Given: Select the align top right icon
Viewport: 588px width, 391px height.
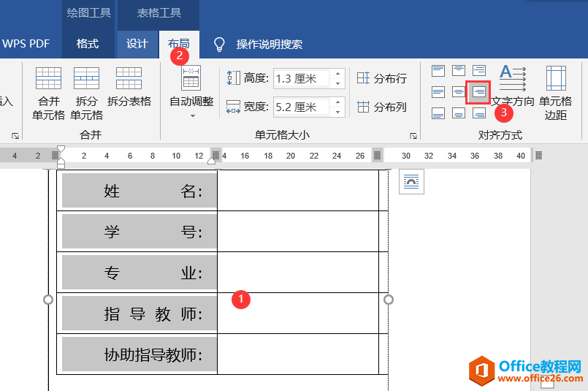Looking at the screenshot, I should tap(479, 71).
